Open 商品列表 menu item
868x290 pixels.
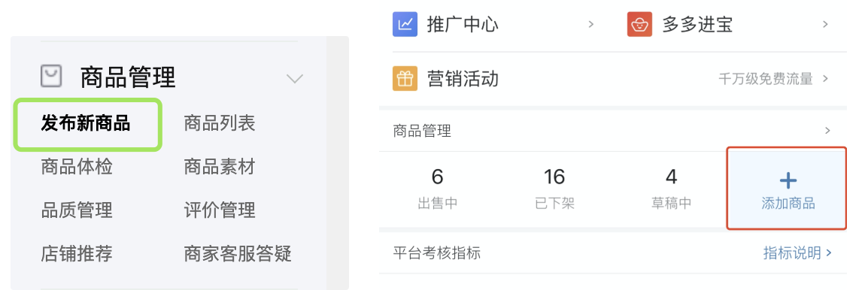[x=219, y=123]
